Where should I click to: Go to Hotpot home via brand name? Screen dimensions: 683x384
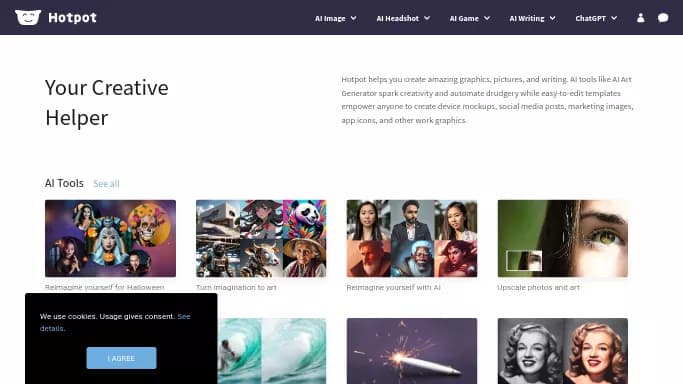pyautogui.click(x=72, y=17)
